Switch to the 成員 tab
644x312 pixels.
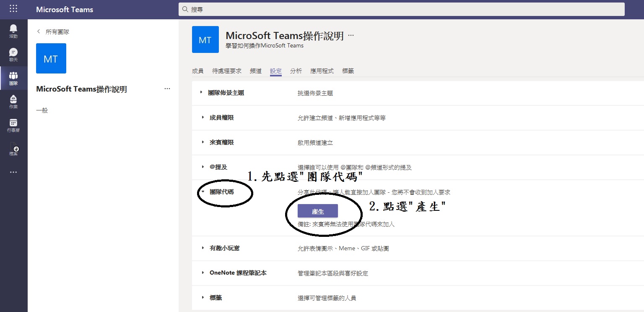pos(197,71)
